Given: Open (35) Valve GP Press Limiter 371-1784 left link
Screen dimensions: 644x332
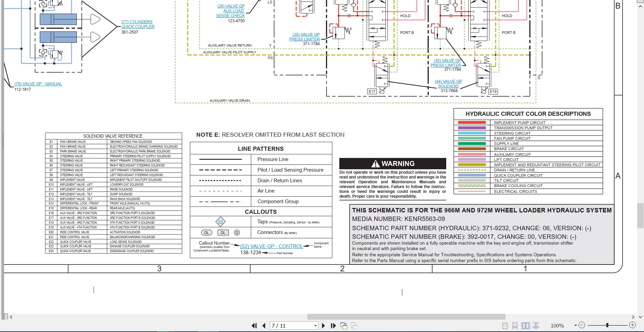Looking at the screenshot, I should click(x=305, y=37).
